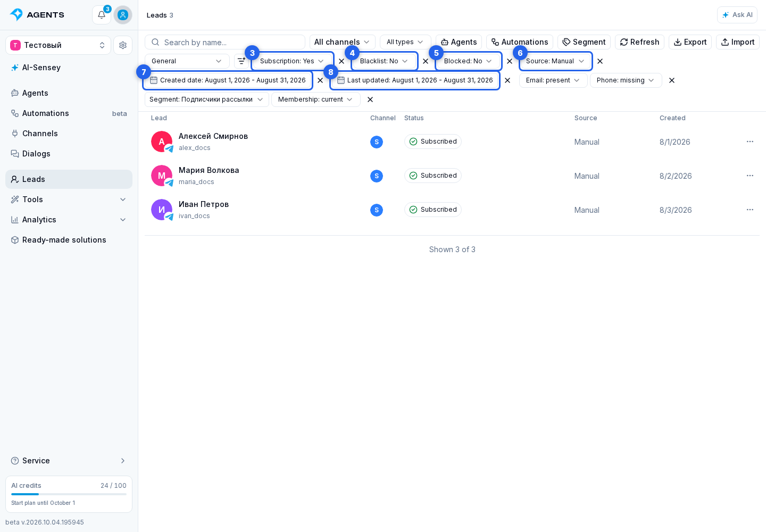Click the Ask AI sparkle button
The height and width of the screenshot is (532, 766).
(x=737, y=15)
